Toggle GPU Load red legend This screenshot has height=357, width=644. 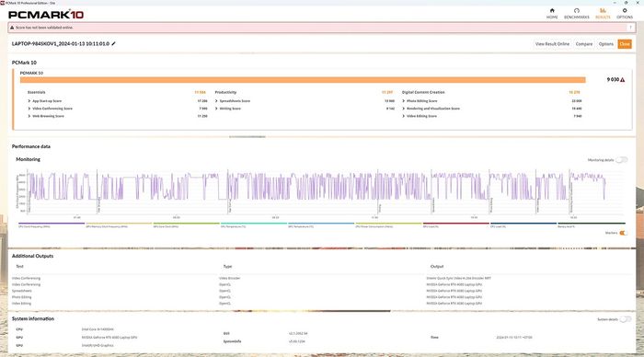tap(456, 225)
